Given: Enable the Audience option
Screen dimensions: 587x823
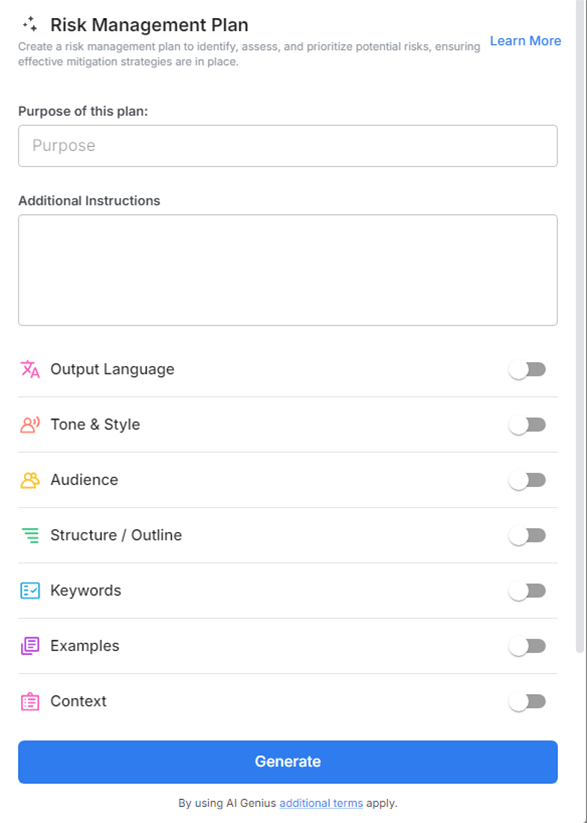Looking at the screenshot, I should tap(527, 480).
